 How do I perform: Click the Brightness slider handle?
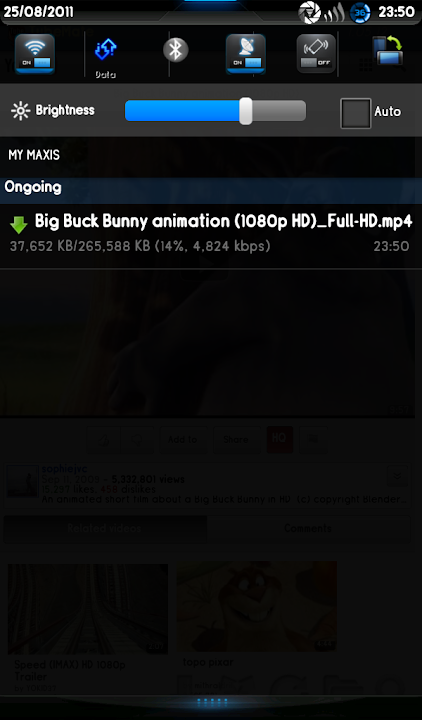[x=246, y=111]
